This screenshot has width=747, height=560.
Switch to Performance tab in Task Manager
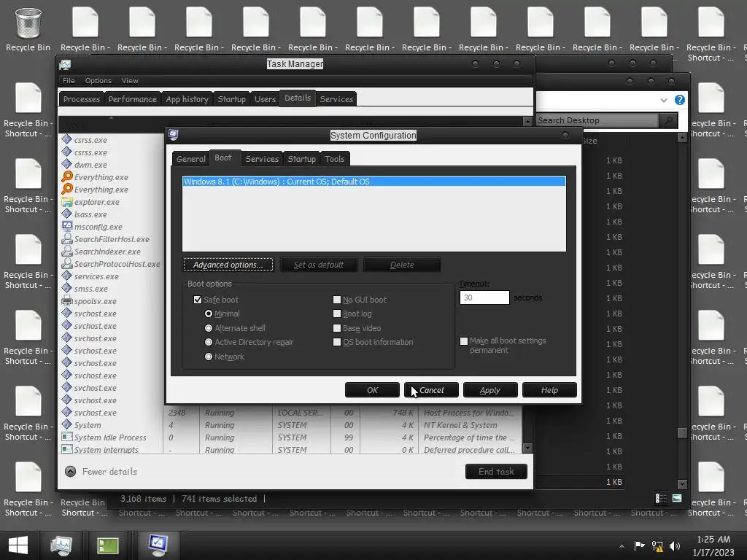click(x=133, y=99)
